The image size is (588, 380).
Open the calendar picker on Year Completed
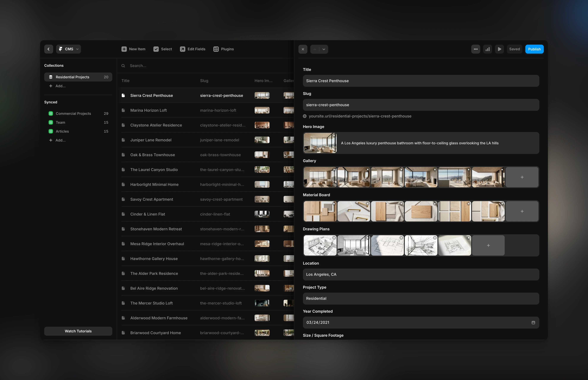[x=533, y=322]
